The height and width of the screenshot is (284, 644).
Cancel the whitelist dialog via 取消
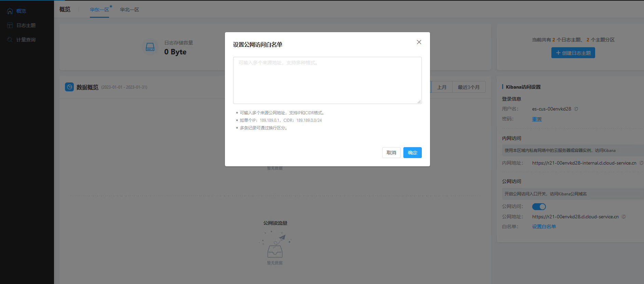coord(391,153)
